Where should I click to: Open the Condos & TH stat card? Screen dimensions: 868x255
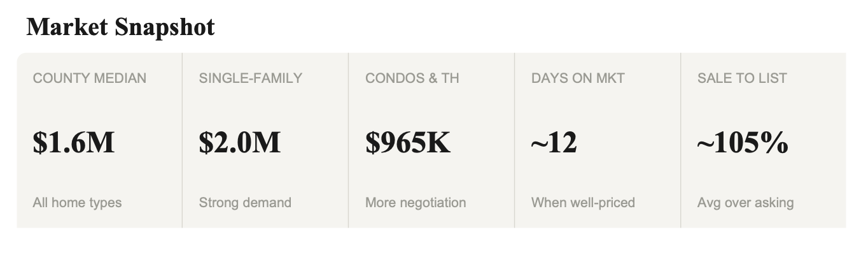pyautogui.click(x=431, y=172)
